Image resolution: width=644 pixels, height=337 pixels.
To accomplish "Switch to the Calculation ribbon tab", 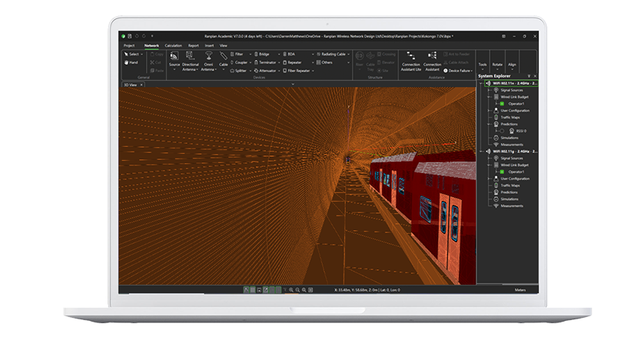I will [x=174, y=45].
